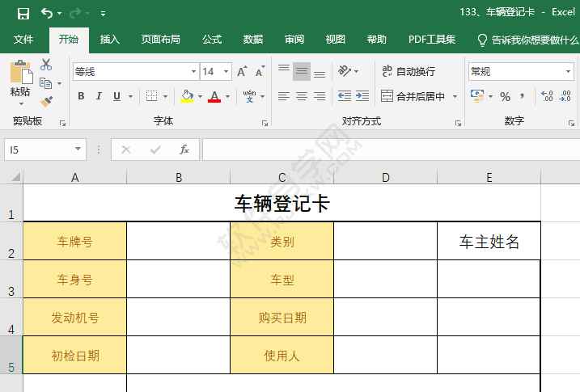This screenshot has width=580, height=392.
Task: Click the Borders icon
Action: (x=151, y=96)
